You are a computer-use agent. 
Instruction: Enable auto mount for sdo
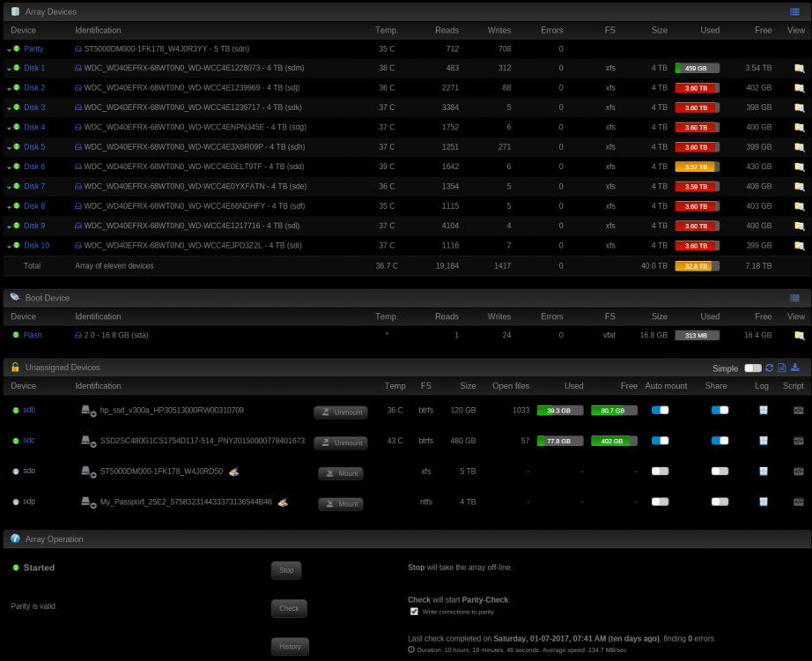tap(660, 472)
